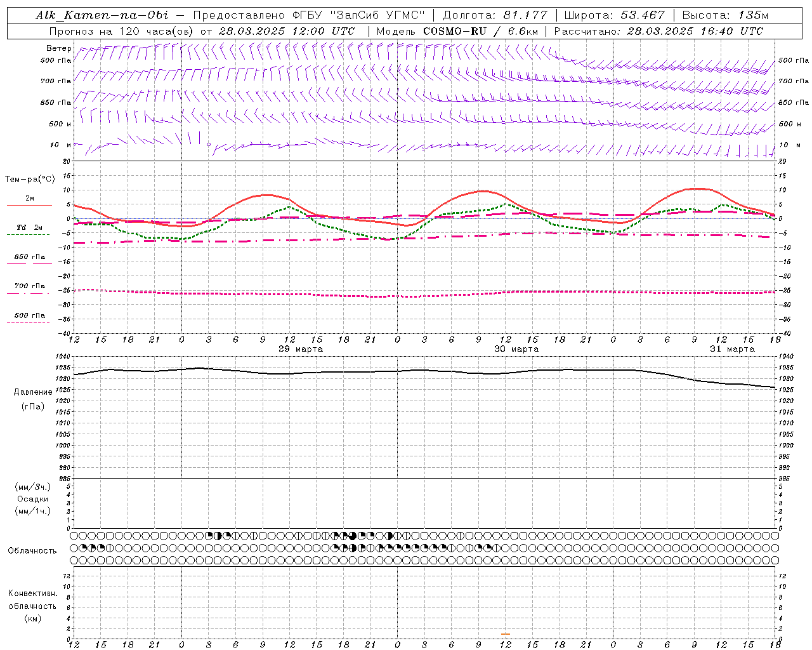Click the '(мм/1ч.)' precipitation unit label

(33, 511)
